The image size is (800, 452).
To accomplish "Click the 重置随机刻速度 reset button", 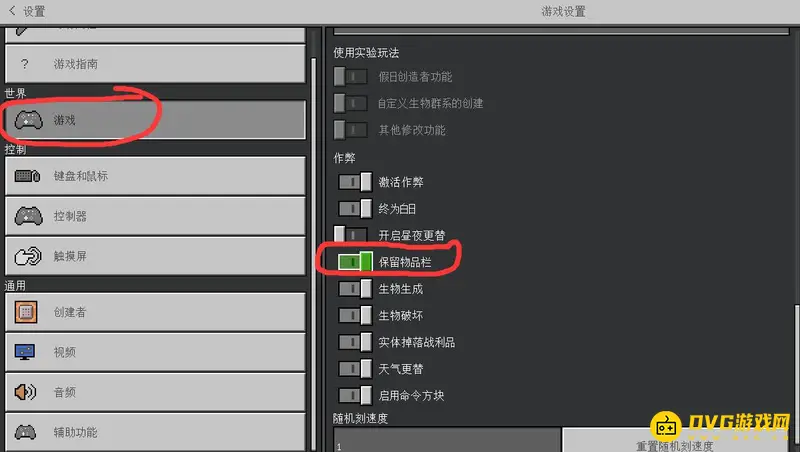I will coord(674,443).
